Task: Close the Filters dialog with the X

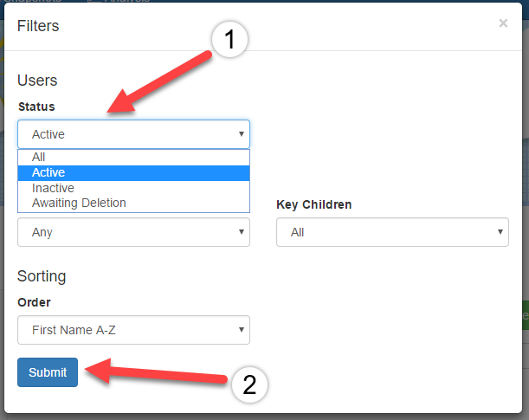Action: click(503, 23)
